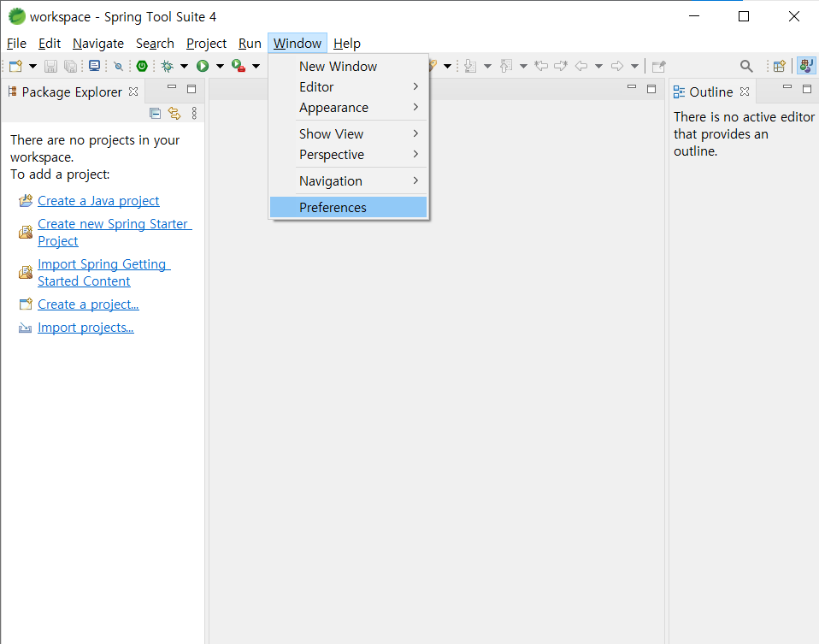The height and width of the screenshot is (644, 819).
Task: Open the Help menu
Action: click(347, 44)
